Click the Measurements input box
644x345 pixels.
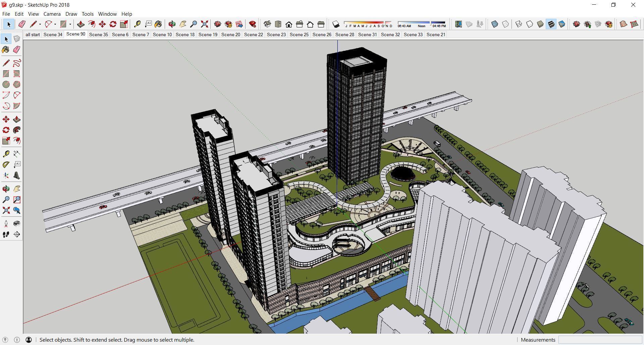pyautogui.click(x=600, y=340)
